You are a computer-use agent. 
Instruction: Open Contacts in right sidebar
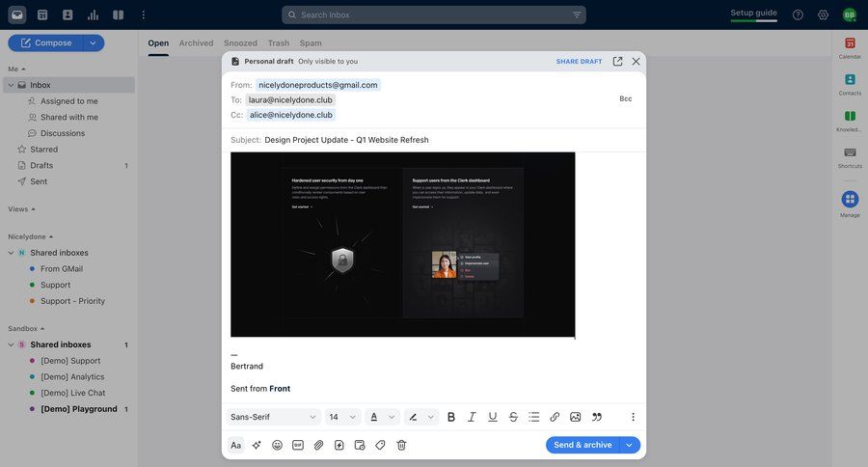coord(850,84)
